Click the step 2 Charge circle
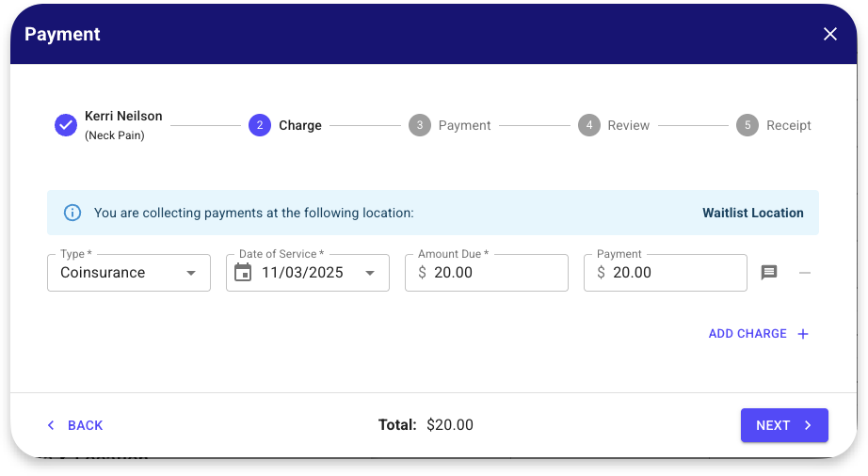 tap(260, 125)
